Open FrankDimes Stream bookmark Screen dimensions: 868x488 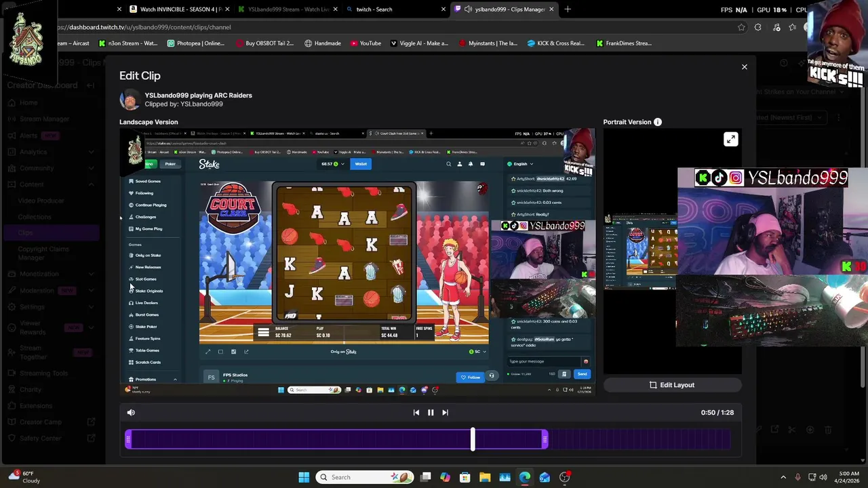pyautogui.click(x=625, y=43)
